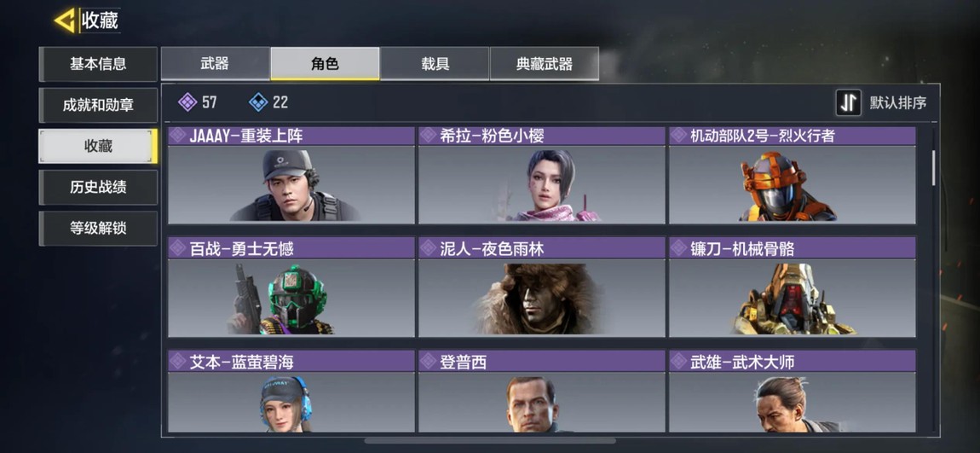The width and height of the screenshot is (980, 453).
Task: Open the 等级解锁 page
Action: tap(98, 228)
